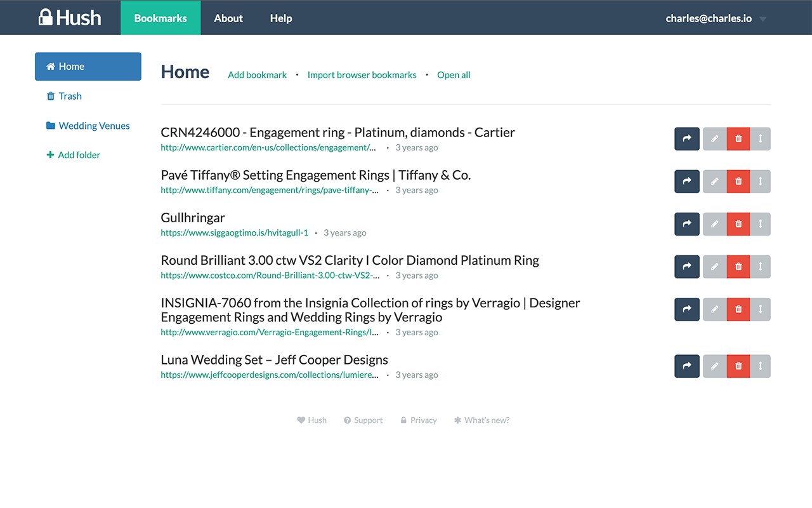Viewport: 812px width, 508px height.
Task: Delete the Round Brilliant Diamond Ring bookmark
Action: coord(738,266)
